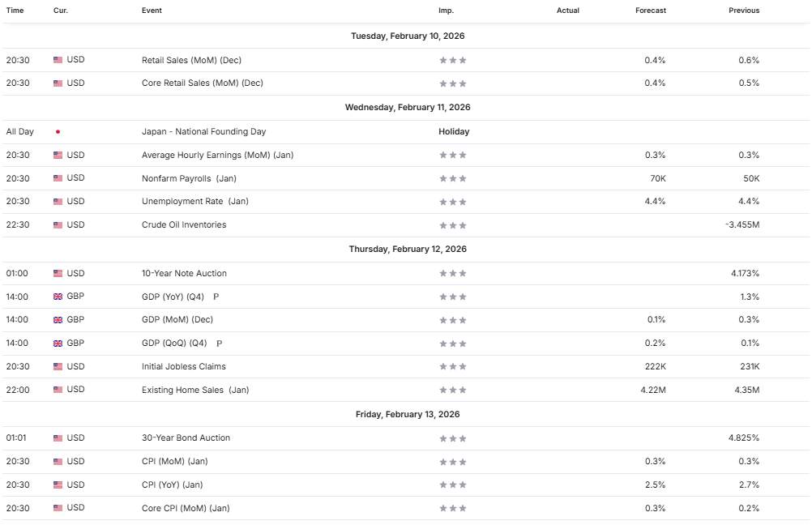The height and width of the screenshot is (525, 812).
Task: Open the Nonfarm Payrolls (Jan) event
Action: click(x=189, y=178)
